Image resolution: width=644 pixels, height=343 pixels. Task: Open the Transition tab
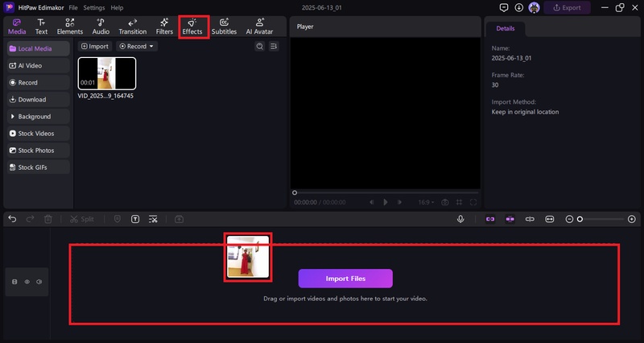pos(132,27)
